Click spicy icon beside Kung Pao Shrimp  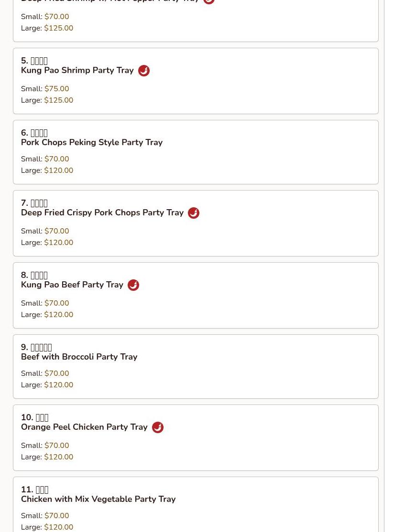[x=143, y=71]
